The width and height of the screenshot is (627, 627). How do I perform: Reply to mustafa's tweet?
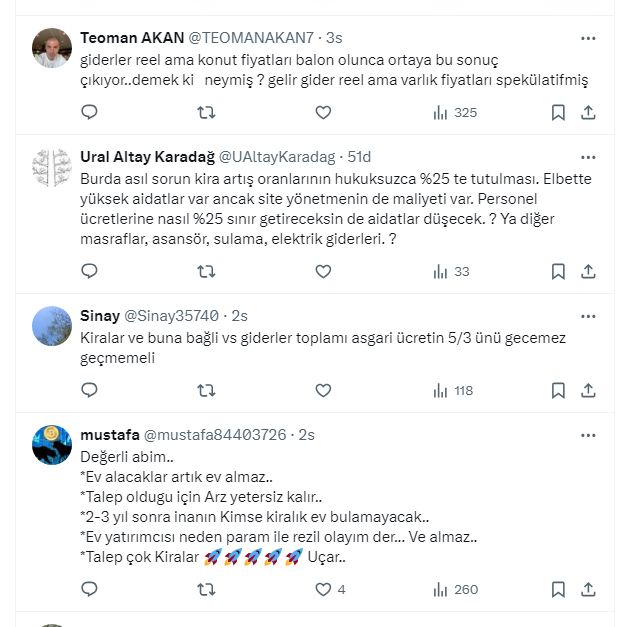point(89,590)
